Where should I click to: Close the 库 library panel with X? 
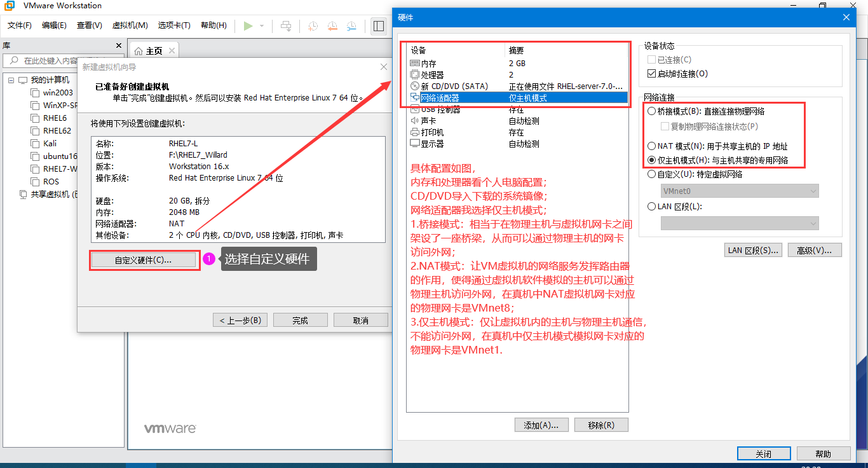click(118, 46)
